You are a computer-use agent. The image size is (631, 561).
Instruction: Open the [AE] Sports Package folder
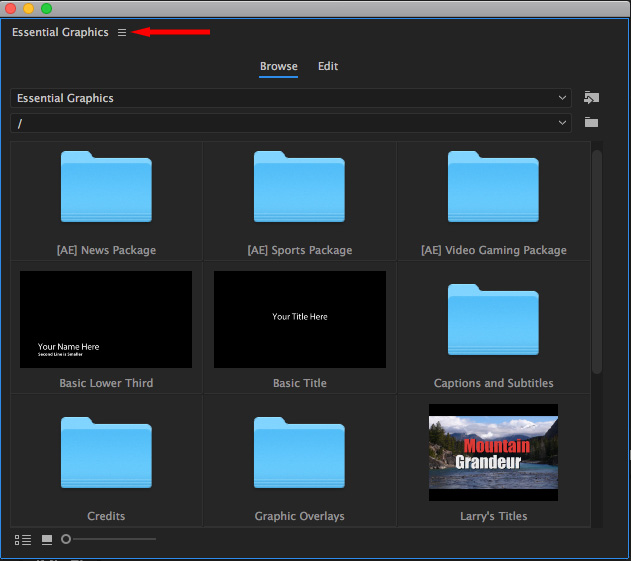tap(299, 187)
